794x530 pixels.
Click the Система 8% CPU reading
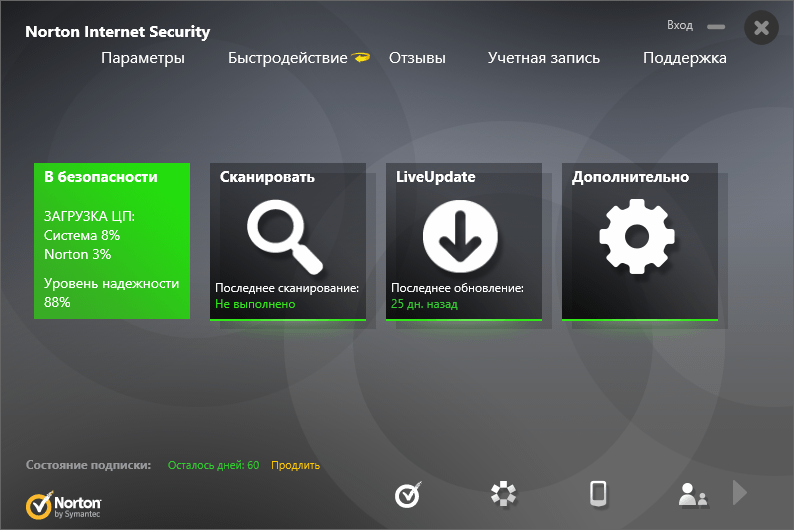[82, 235]
